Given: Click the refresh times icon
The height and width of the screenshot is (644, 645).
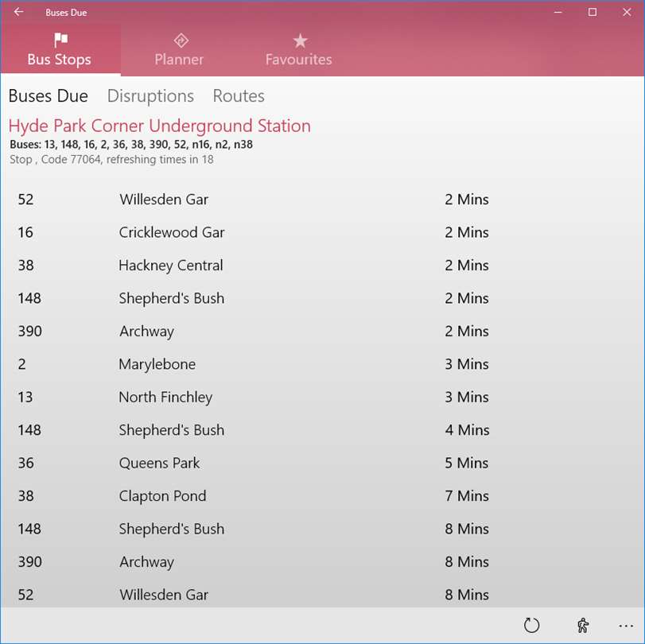Looking at the screenshot, I should point(531,625).
